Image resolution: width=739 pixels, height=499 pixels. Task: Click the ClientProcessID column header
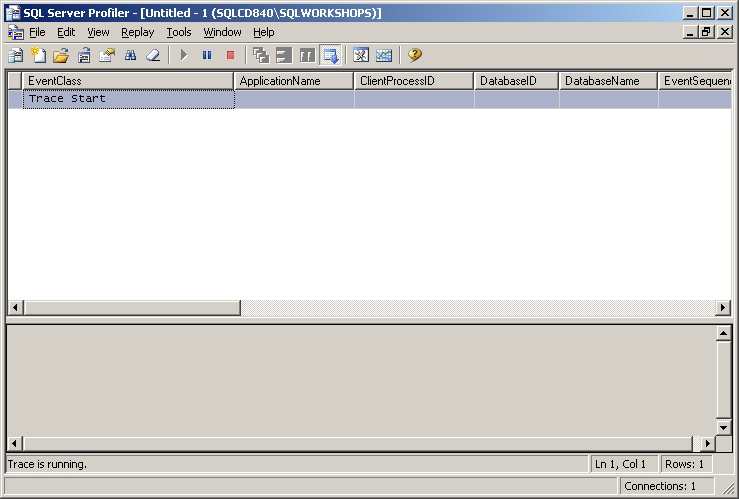point(414,81)
